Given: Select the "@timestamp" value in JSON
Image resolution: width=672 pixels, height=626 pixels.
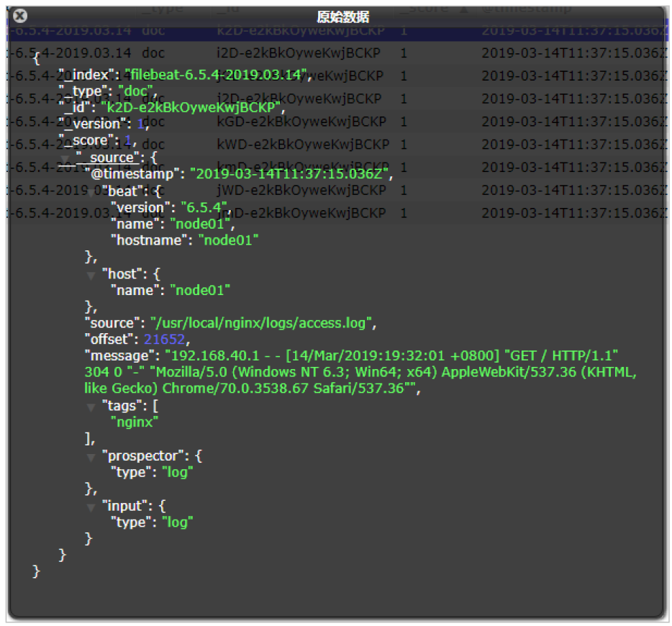Looking at the screenshot, I should point(289,173).
